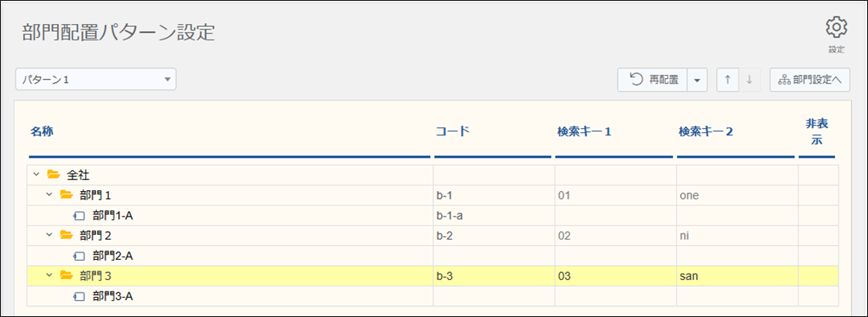Collapse the 部門2 tree node
Viewport: 868px width, 317px height.
click(50, 235)
